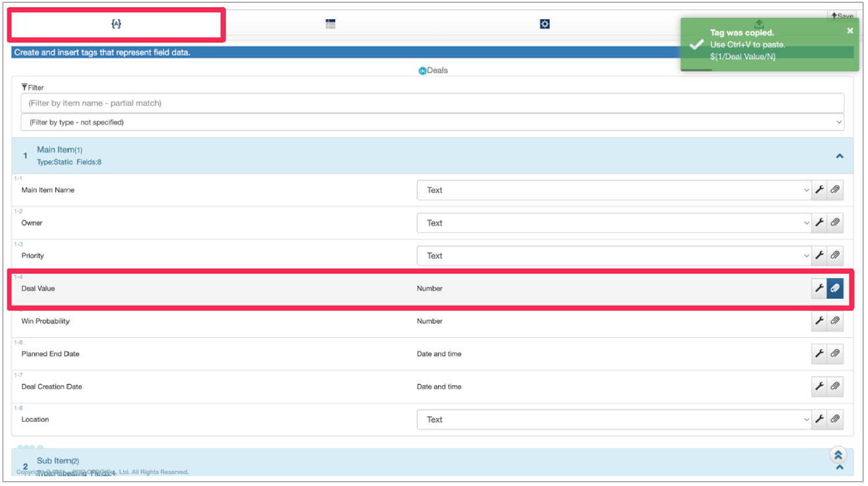Open wrench settings for Planned End Date
868x486 pixels.
(819, 354)
